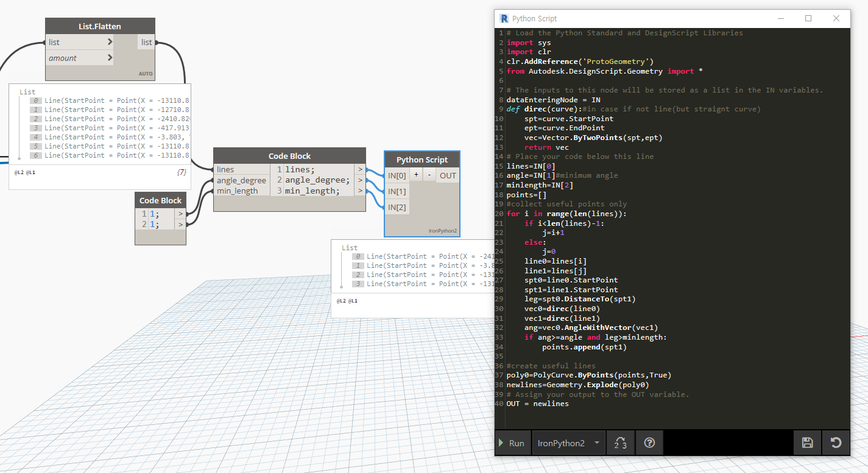
Task: Click 'dataEnteringNode = IN' code line
Action: [x=553, y=99]
